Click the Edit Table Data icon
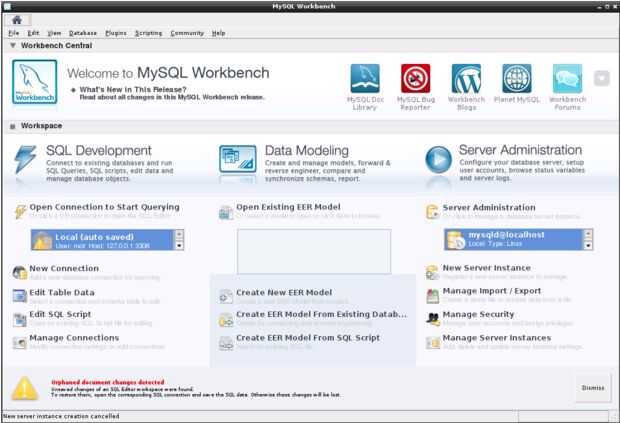Viewport: 620px width, 423px height. click(x=19, y=296)
